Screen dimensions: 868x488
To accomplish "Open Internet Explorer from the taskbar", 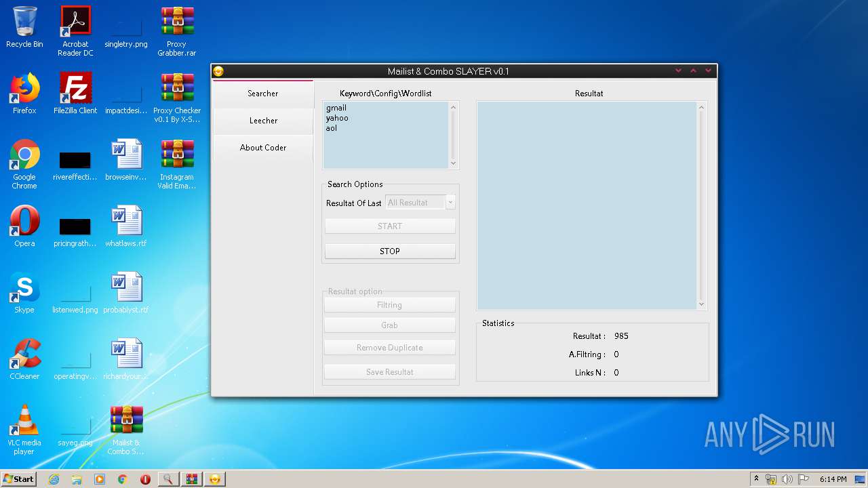I will [54, 479].
